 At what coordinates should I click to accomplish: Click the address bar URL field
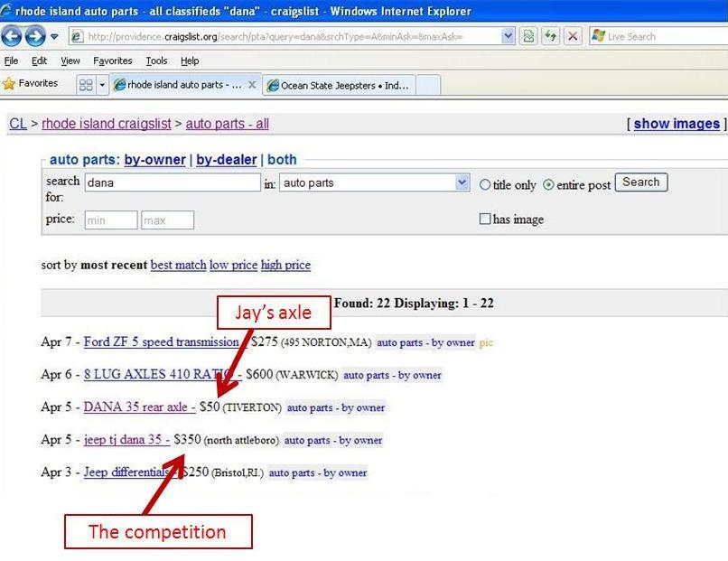coord(285,36)
